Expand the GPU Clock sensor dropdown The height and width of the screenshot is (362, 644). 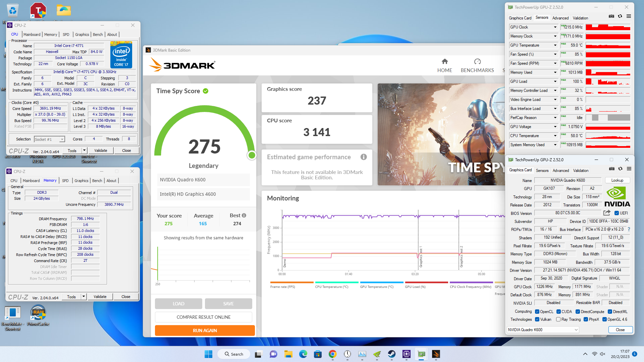coord(555,27)
